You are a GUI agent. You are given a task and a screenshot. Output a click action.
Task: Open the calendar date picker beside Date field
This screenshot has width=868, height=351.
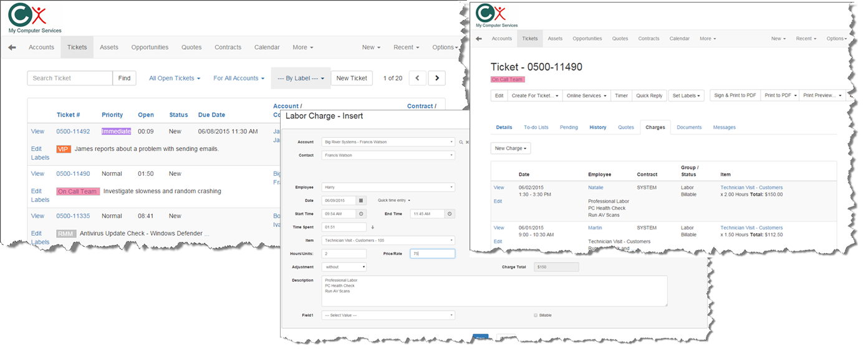point(361,200)
